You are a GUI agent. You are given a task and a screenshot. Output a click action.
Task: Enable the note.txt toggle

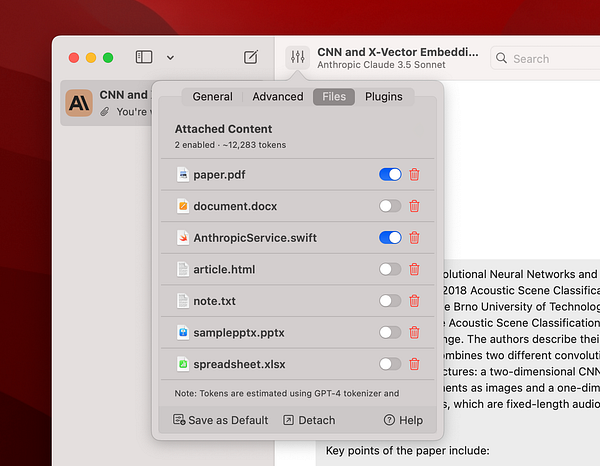(x=390, y=301)
